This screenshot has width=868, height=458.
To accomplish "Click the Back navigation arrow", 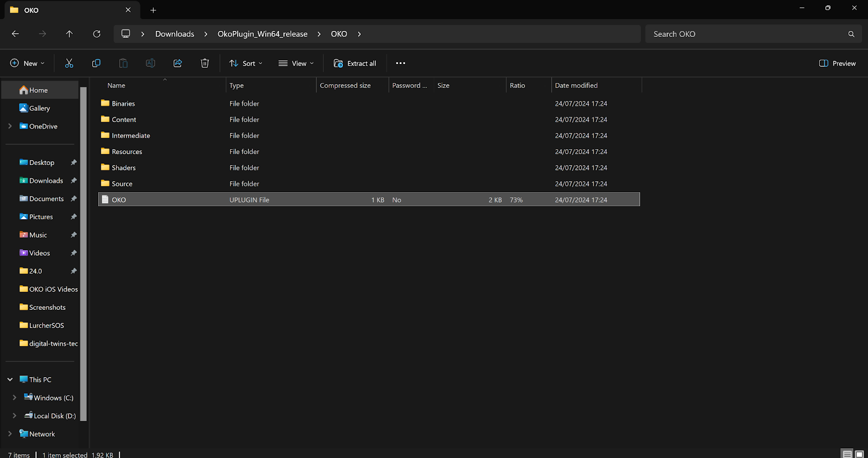I will click(15, 34).
